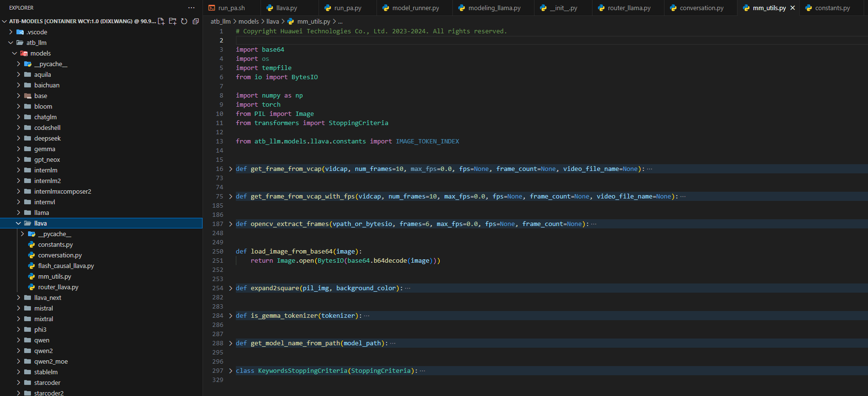
Task: Expand __pycache__ inside llava folder
Action: [22, 234]
